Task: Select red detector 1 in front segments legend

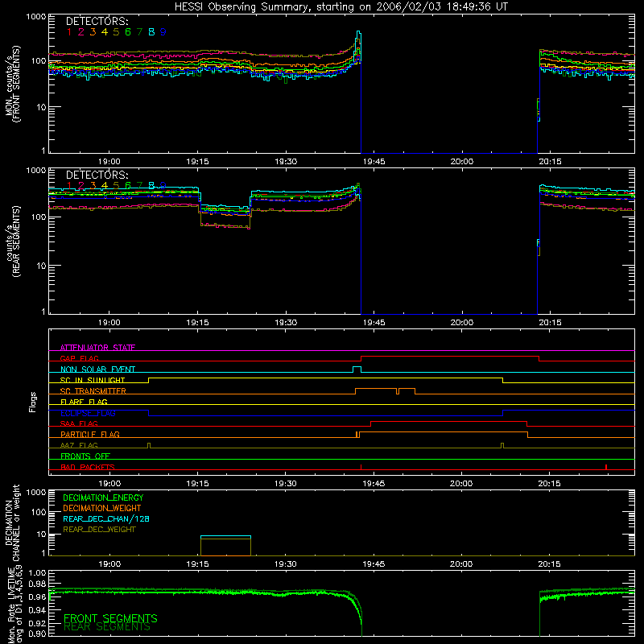Action: click(69, 32)
